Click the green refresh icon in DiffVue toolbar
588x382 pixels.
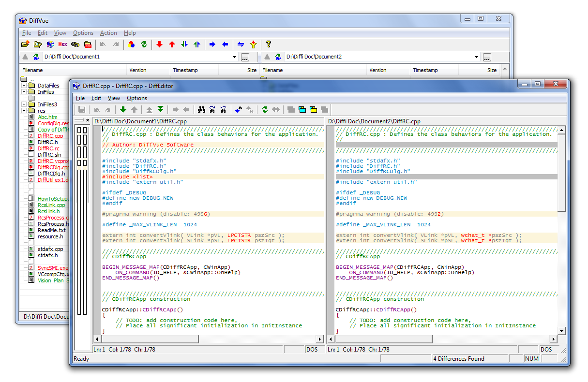(144, 44)
